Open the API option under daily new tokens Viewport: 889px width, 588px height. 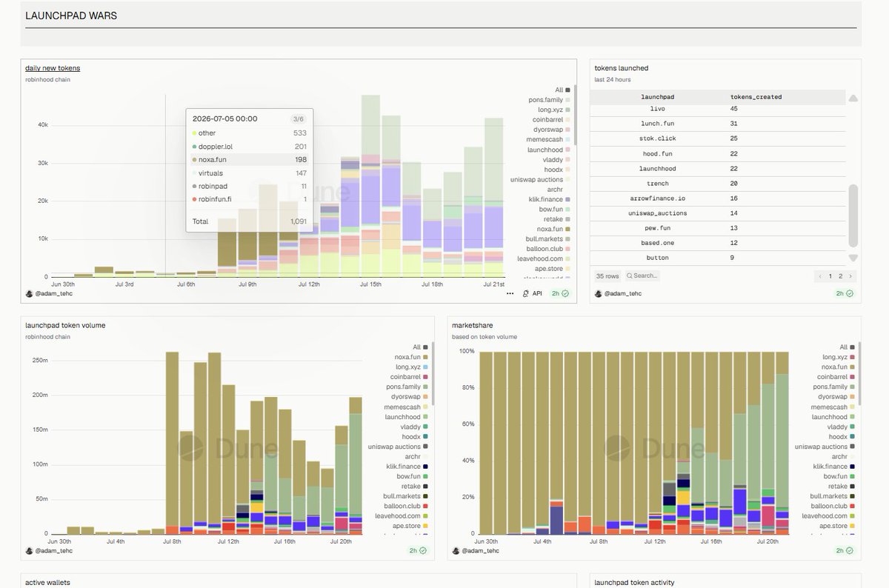point(532,293)
